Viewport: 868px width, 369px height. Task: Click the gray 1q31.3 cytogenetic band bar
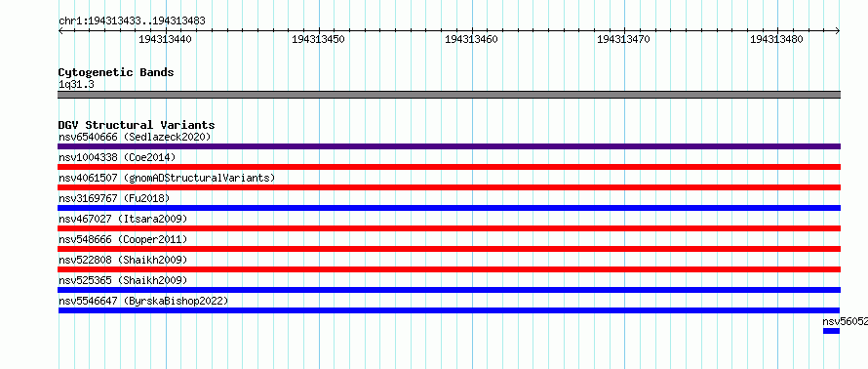pyautogui.click(x=449, y=95)
